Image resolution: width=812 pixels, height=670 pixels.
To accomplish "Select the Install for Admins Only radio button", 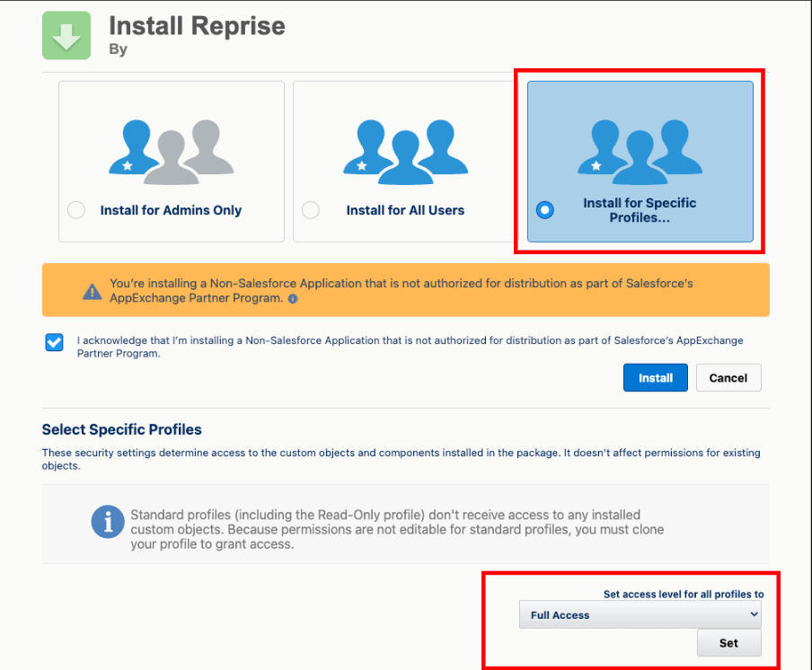I will coord(76,209).
